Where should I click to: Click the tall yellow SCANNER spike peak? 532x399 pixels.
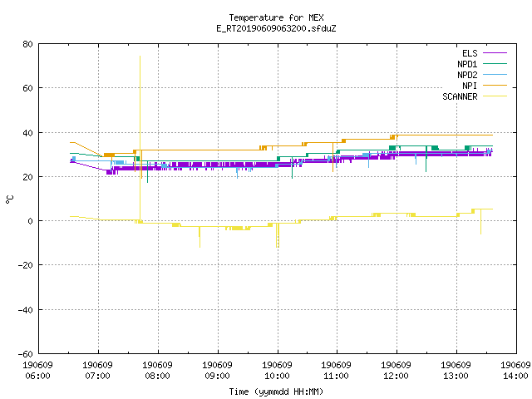click(140, 57)
